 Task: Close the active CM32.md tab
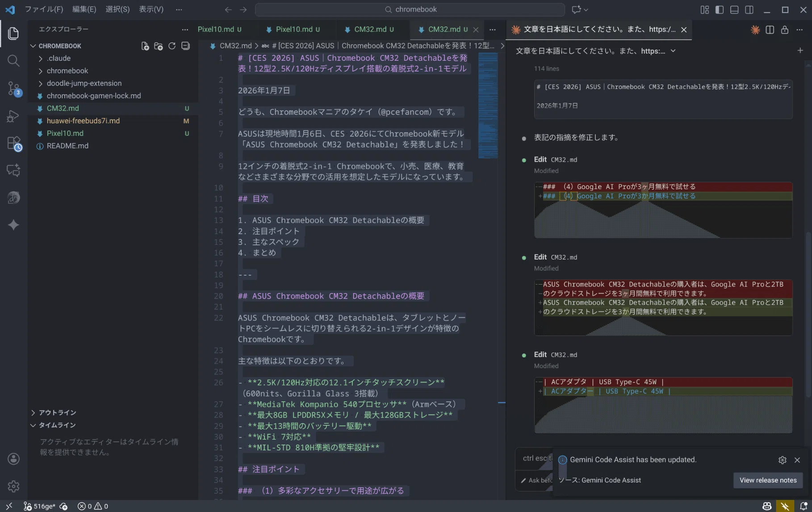click(476, 29)
